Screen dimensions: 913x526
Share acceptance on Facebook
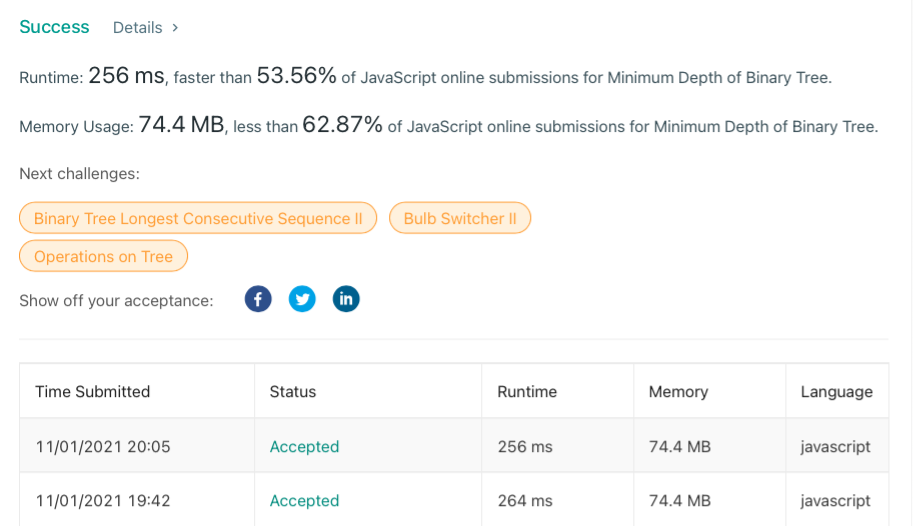click(x=258, y=299)
